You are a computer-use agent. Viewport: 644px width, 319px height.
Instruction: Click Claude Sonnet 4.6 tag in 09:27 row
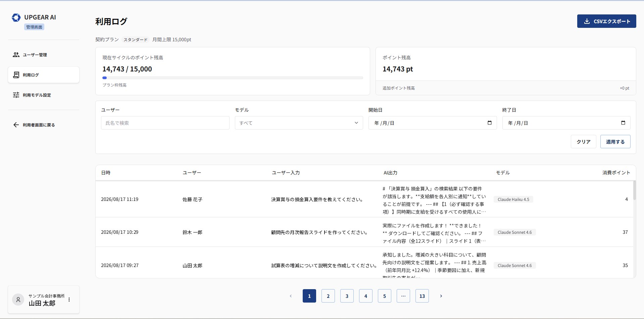pyautogui.click(x=514, y=265)
